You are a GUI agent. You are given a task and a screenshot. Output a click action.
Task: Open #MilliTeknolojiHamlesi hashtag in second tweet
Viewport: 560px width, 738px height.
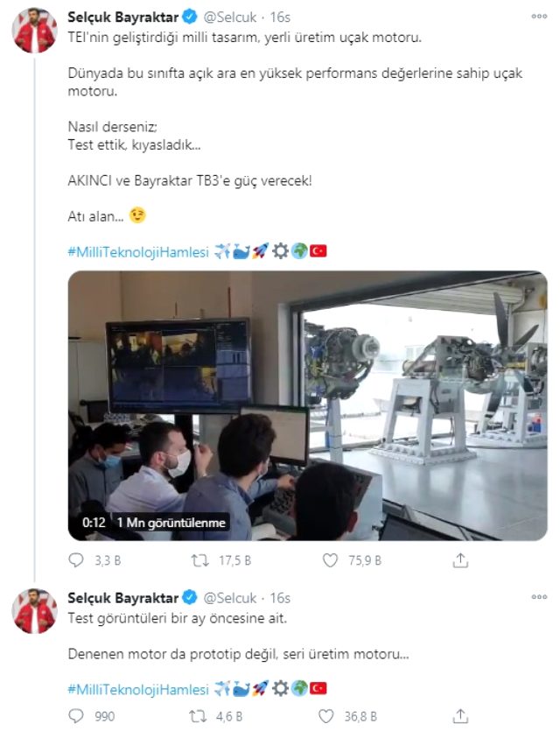coord(138,688)
